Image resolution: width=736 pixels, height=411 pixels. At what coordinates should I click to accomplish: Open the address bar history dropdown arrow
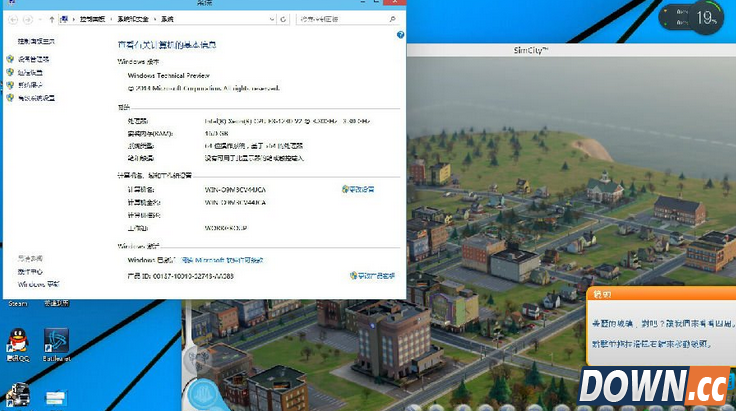pyautogui.click(x=272, y=19)
